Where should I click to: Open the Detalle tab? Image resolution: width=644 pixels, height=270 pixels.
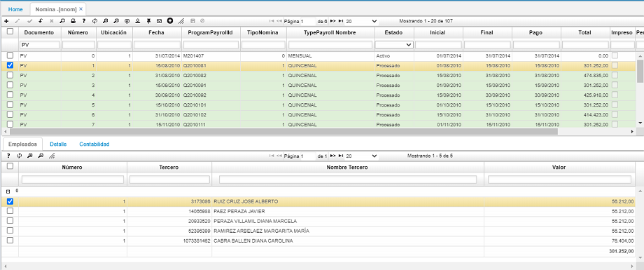[x=58, y=144]
